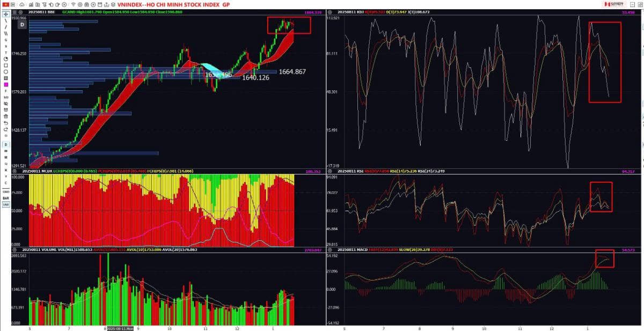
Task: Open the hamburger menu above the chart
Action: [x=14, y=11]
